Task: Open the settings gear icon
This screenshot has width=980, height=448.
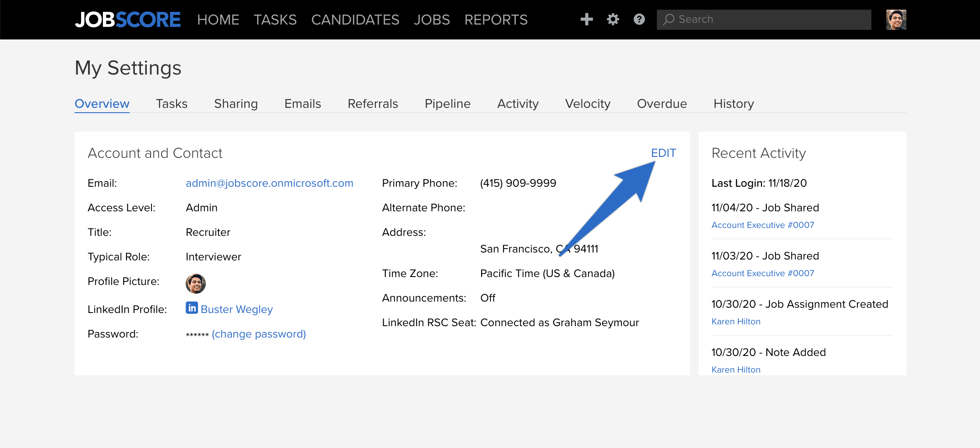Action: [x=613, y=19]
